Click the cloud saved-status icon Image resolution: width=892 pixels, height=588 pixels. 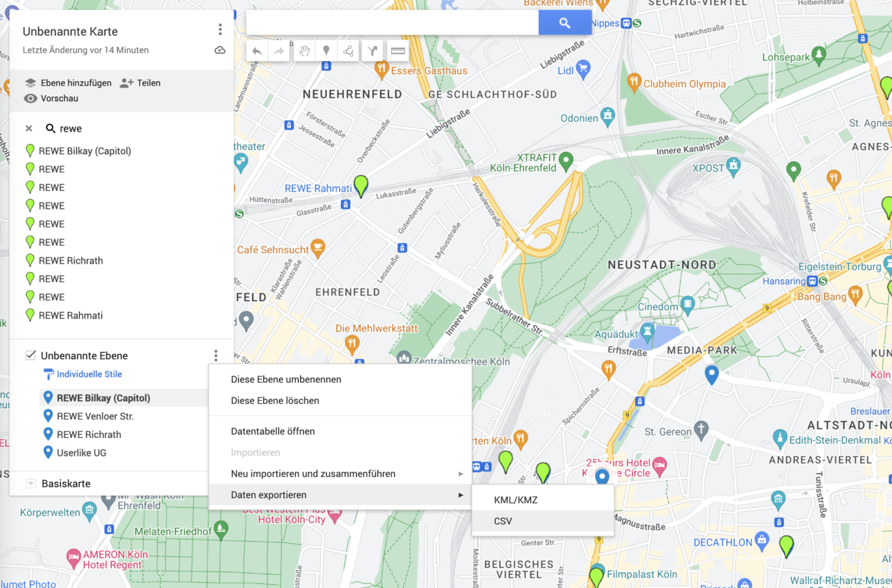pos(220,50)
